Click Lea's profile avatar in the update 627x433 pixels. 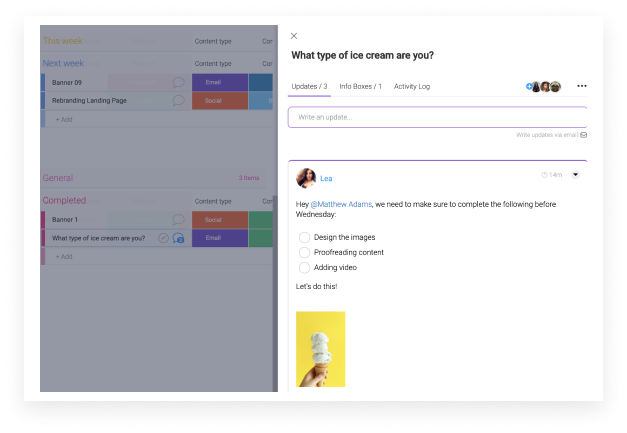coord(306,178)
